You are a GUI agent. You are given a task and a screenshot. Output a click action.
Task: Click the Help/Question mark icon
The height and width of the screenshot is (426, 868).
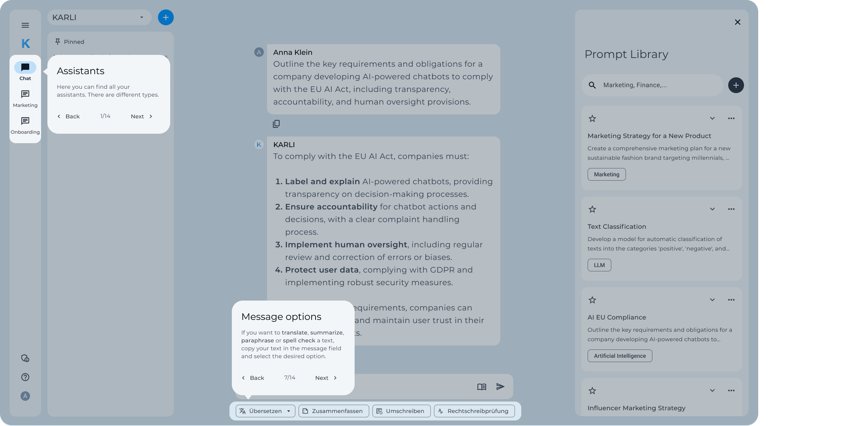[x=25, y=377]
